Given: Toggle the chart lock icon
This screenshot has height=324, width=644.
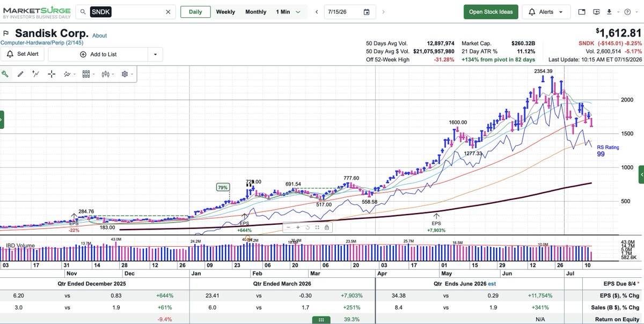Looking at the screenshot, I should (x=326, y=227).
